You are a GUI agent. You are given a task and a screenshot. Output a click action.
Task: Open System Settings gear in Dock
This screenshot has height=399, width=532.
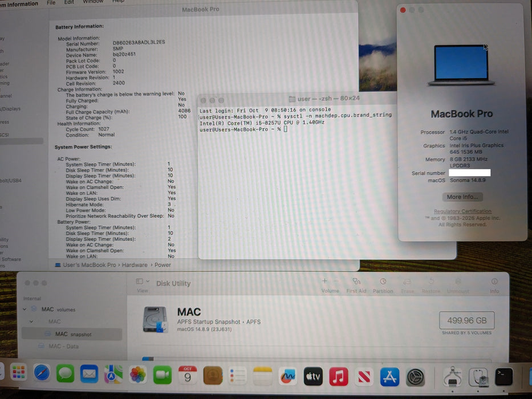click(415, 377)
